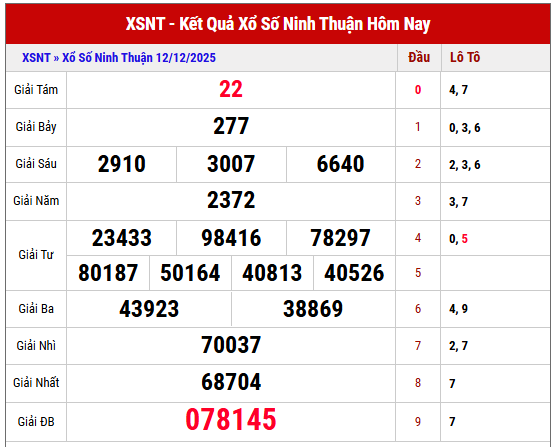556x447 pixels.
Task: Select the Giải Ba number 43923
Action: [x=149, y=309]
